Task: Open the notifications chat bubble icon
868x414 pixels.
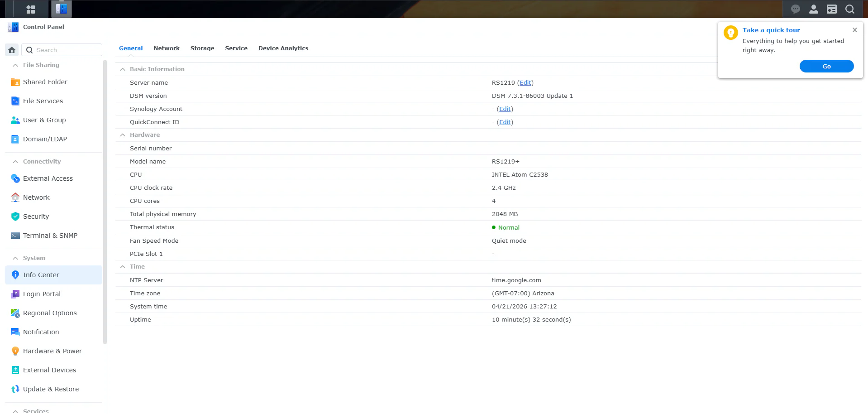Action: [x=795, y=9]
